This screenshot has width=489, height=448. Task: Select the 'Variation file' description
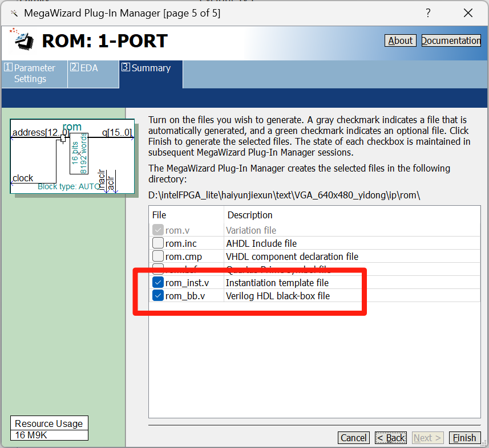(251, 230)
